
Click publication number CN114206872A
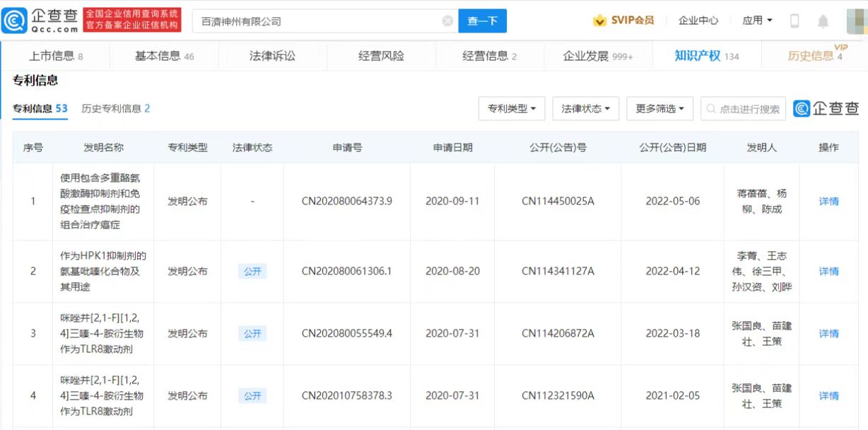click(x=558, y=333)
